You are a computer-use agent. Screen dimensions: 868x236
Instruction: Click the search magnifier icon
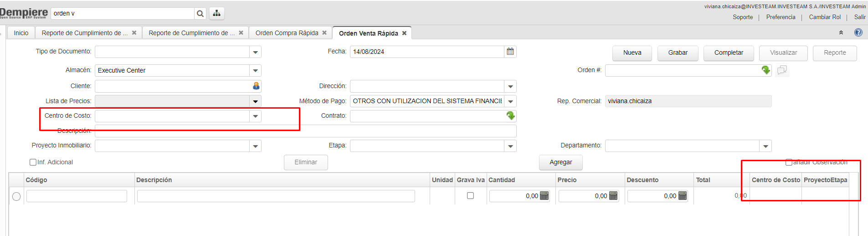[x=200, y=14]
